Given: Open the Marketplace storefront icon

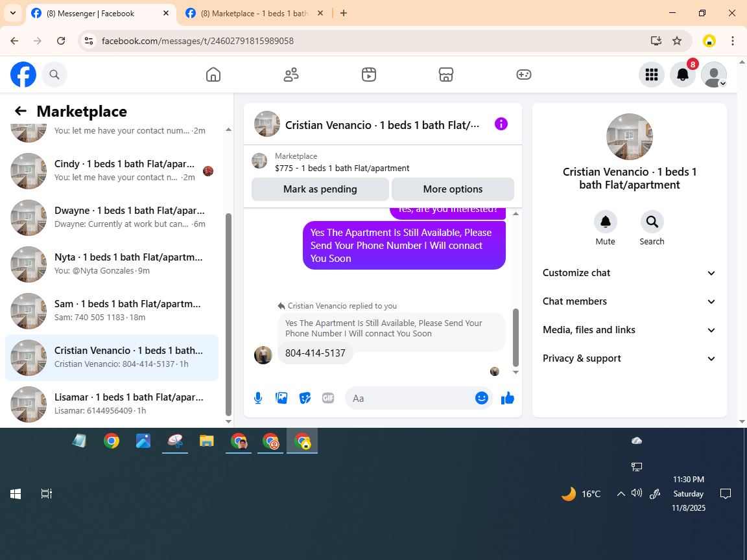Looking at the screenshot, I should pos(446,75).
